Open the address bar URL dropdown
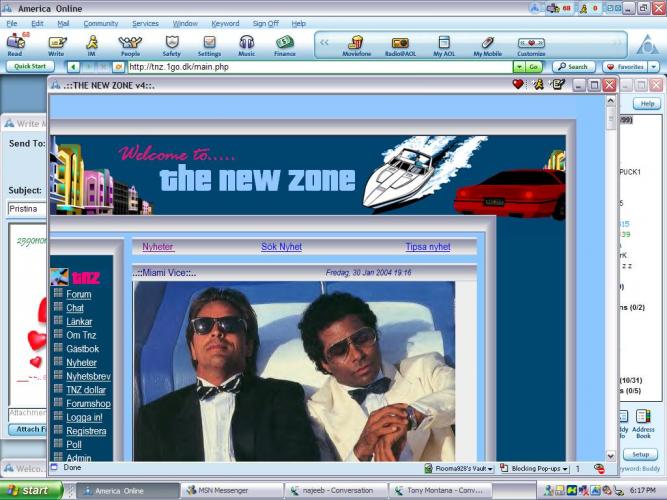 pos(518,67)
